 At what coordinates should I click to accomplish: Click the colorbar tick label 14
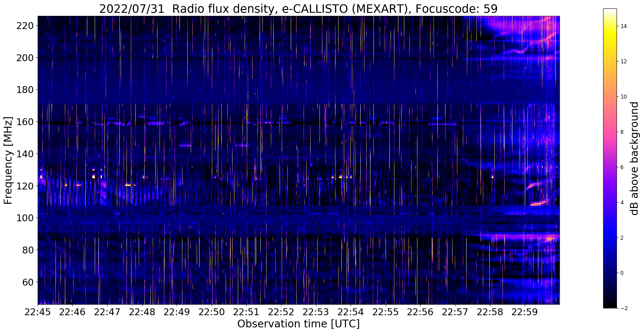coord(624,26)
